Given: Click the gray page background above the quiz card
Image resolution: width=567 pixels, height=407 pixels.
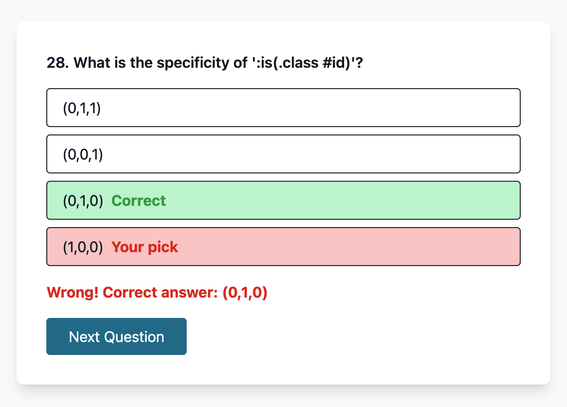Looking at the screenshot, I should [284, 10].
